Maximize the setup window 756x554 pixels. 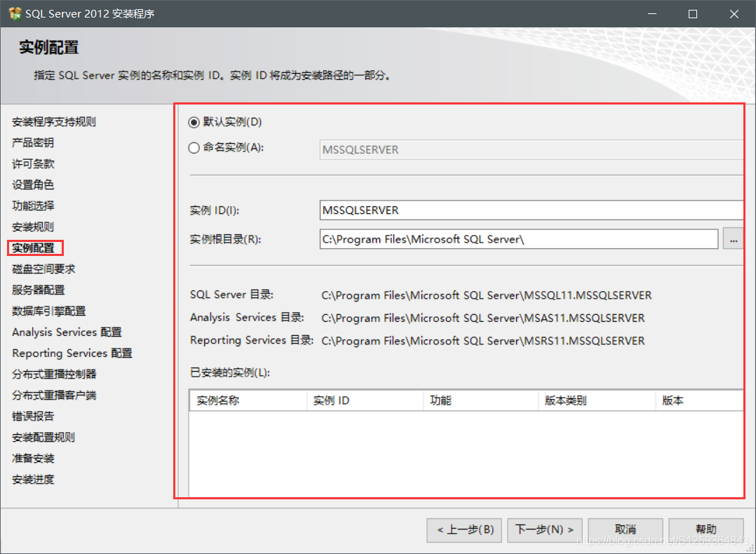tap(693, 13)
